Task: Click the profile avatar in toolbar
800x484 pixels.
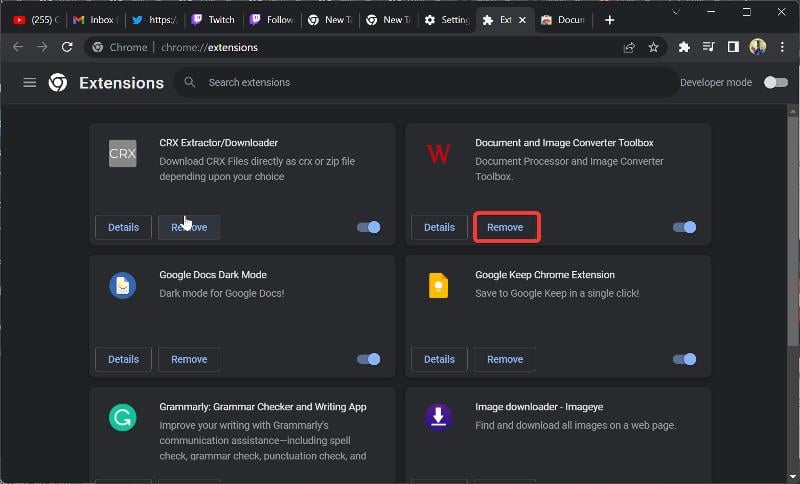Action: click(x=758, y=47)
